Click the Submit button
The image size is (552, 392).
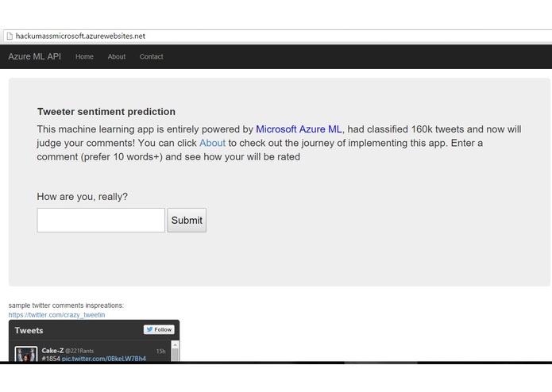187,220
